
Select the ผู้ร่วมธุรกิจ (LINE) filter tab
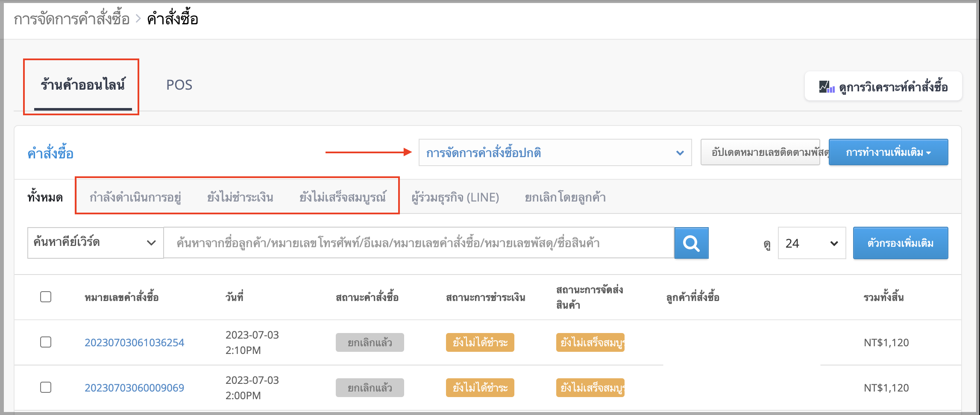[x=455, y=197]
